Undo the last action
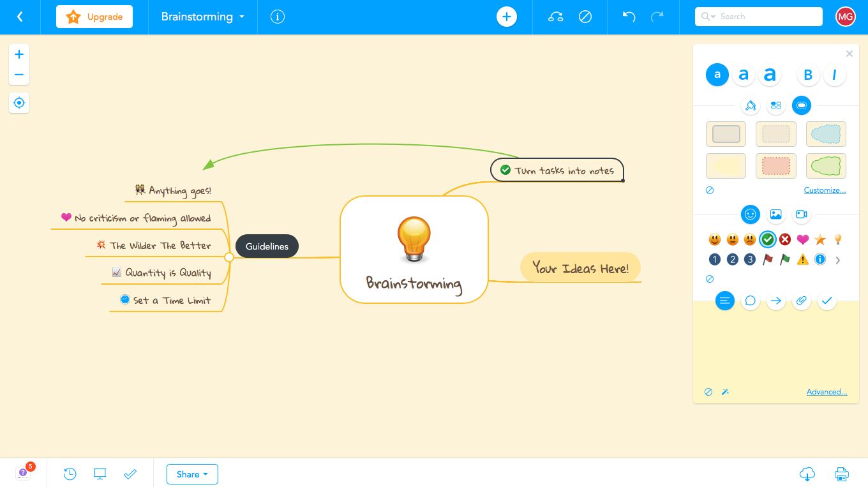868x487 pixels. click(x=629, y=17)
